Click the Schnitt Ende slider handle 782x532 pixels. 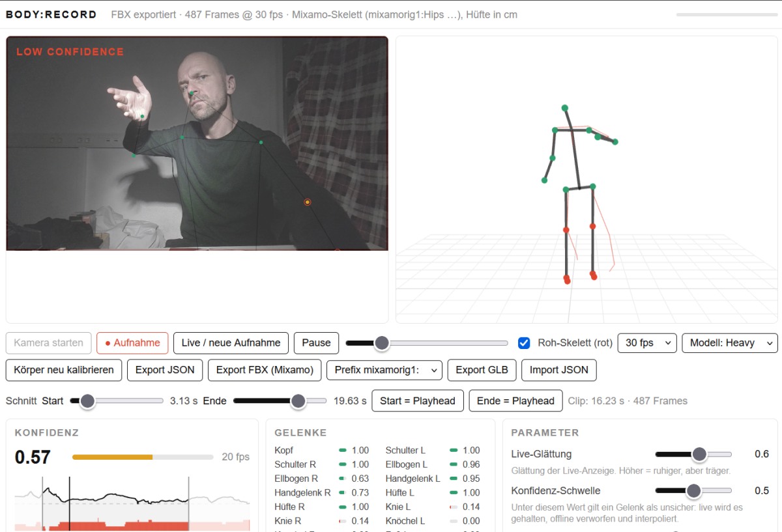point(298,401)
